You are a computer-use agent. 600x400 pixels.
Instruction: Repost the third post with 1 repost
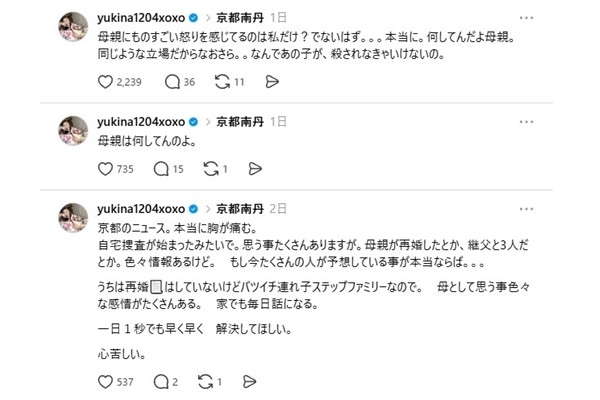click(208, 381)
